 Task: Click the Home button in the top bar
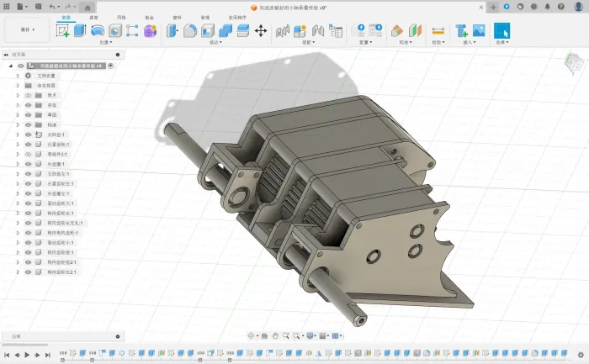pyautogui.click(x=89, y=7)
